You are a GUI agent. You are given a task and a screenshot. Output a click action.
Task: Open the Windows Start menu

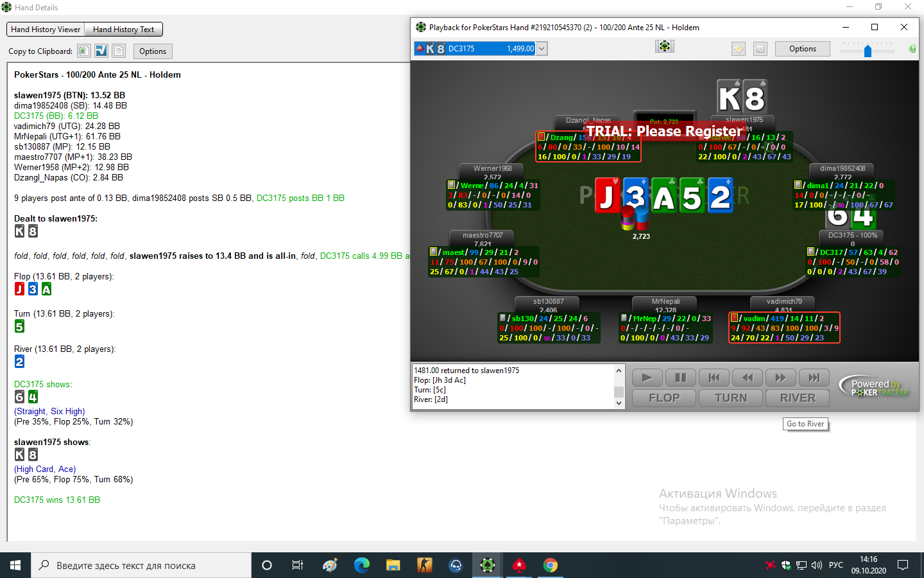pos(15,565)
